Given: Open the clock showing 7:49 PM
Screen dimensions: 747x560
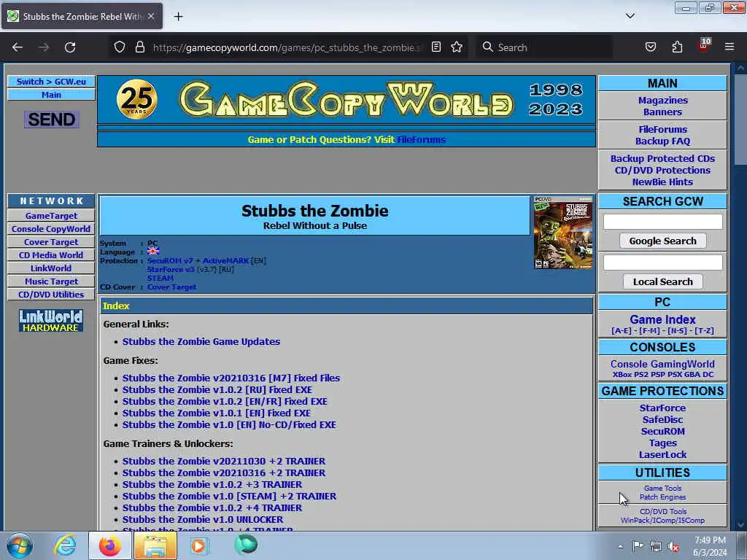Looking at the screenshot, I should pyautogui.click(x=711, y=546).
